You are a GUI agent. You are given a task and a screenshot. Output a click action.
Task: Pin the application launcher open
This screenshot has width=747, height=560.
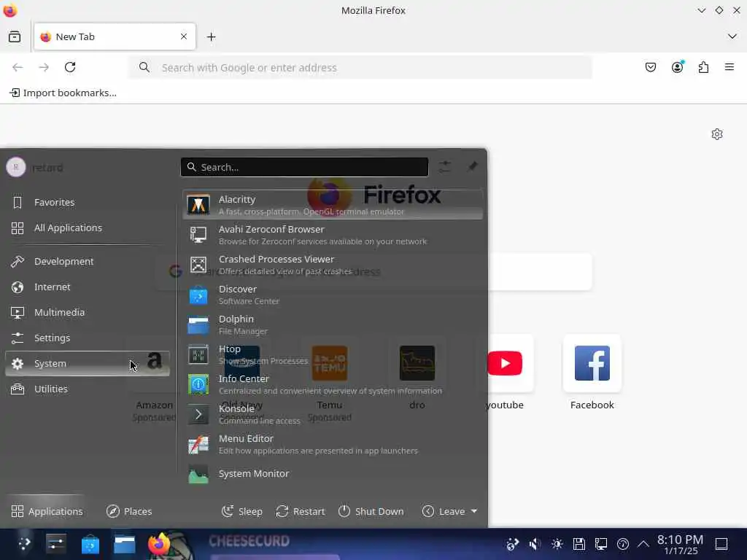pos(473,167)
